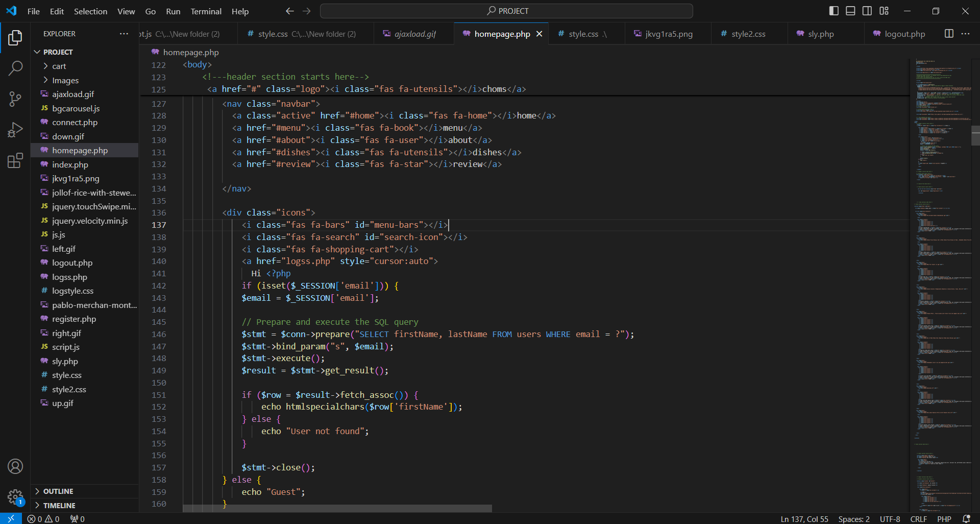Open the Manage settings gear
980x524 pixels.
(15, 496)
